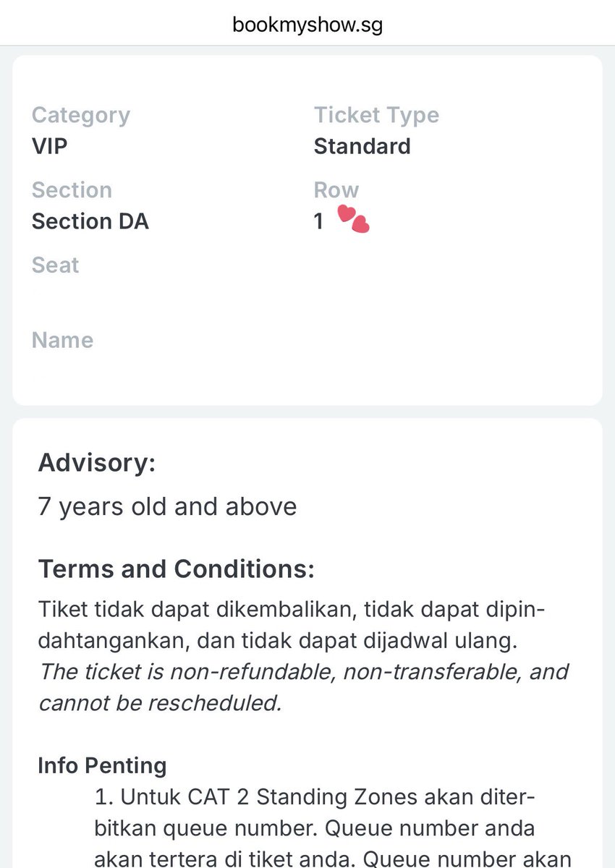
Task: Click the Section DA value
Action: tap(90, 221)
